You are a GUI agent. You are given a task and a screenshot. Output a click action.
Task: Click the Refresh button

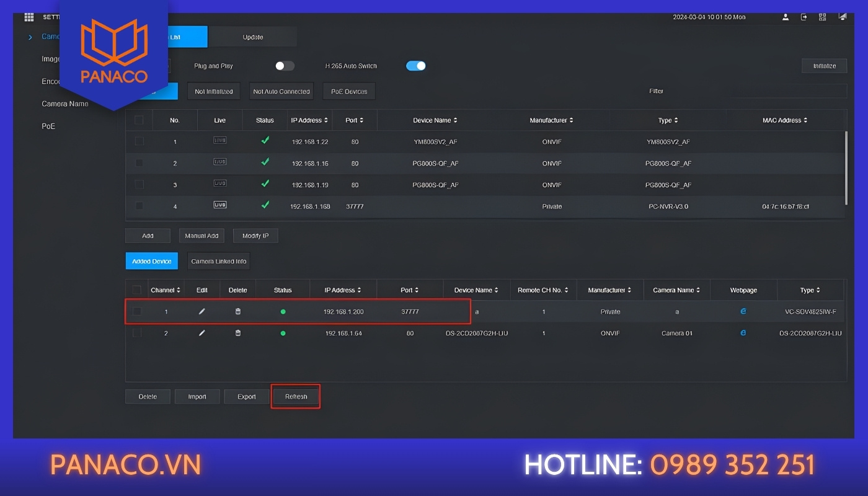tap(296, 397)
